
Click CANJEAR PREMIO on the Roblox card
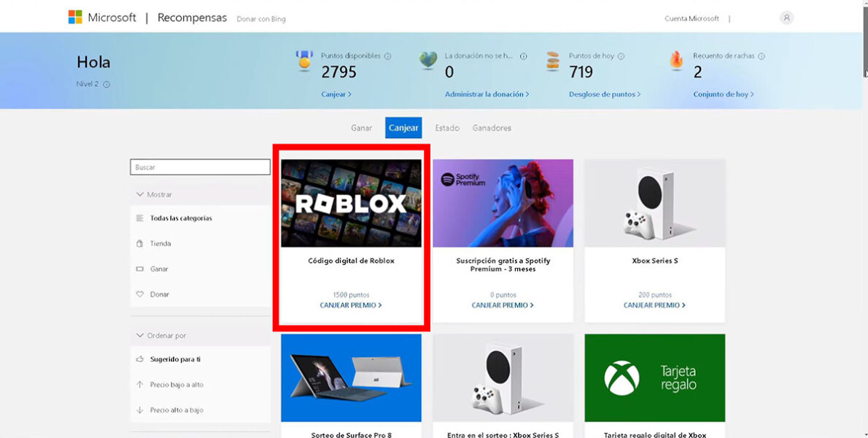click(351, 305)
